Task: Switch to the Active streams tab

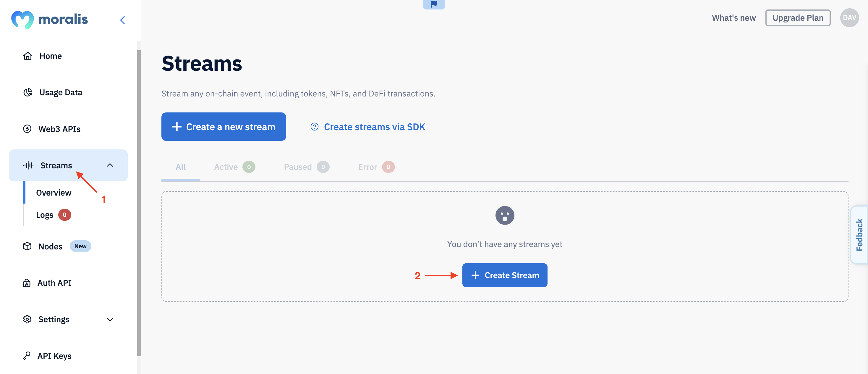Action: [235, 167]
